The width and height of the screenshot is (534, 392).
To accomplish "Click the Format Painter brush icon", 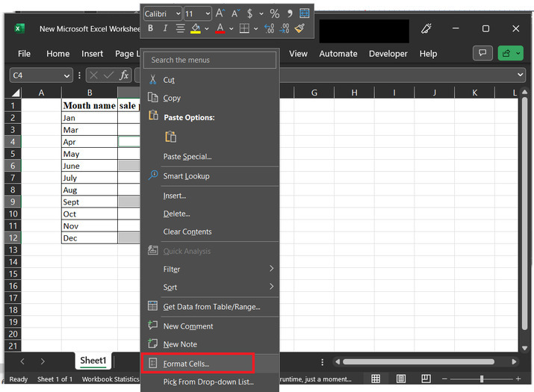I will [x=300, y=28].
